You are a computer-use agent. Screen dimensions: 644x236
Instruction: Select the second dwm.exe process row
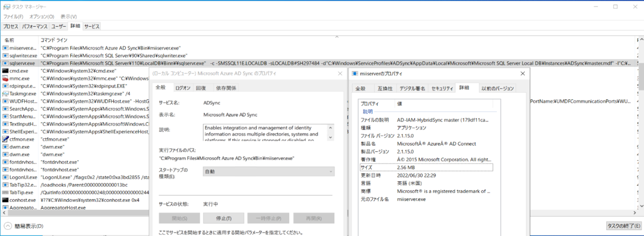(75, 154)
